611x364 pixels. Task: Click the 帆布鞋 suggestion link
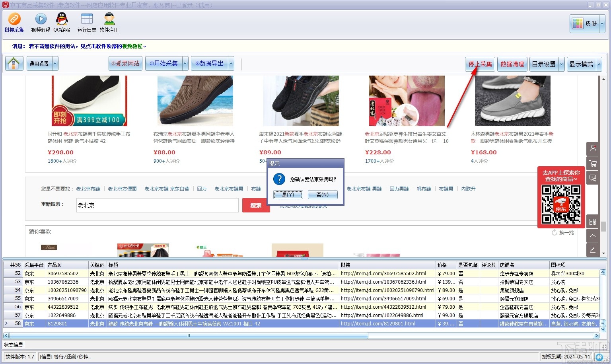(x=424, y=189)
